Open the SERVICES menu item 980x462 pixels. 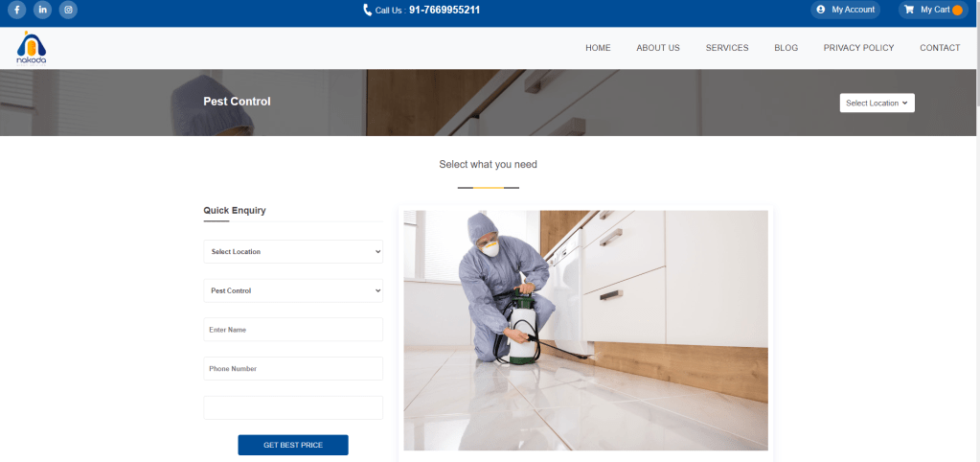(x=727, y=48)
